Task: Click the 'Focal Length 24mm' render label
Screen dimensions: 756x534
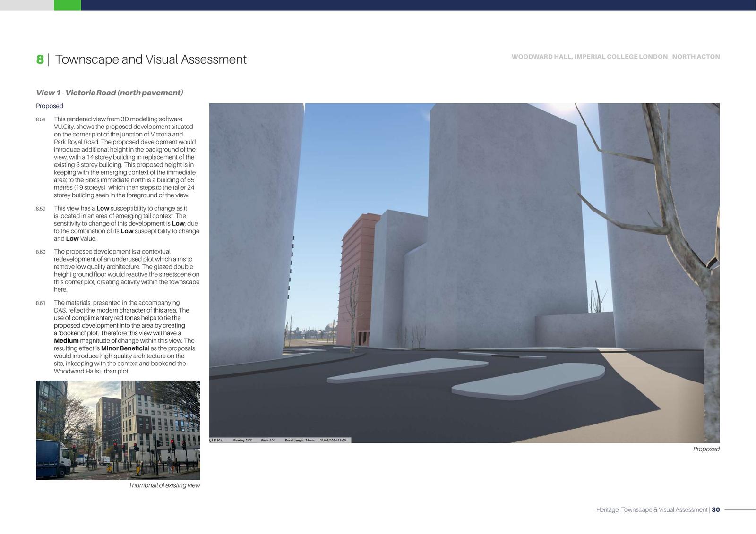Action: coord(300,441)
